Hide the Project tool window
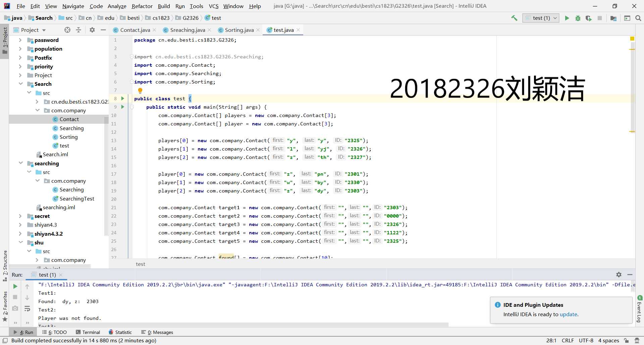Image resolution: width=644 pixels, height=345 pixels. [x=103, y=30]
